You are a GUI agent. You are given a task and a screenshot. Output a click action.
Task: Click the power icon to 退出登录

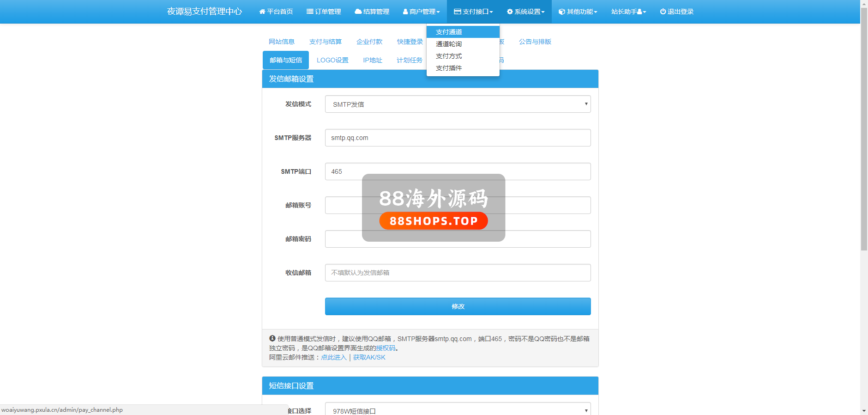663,12
